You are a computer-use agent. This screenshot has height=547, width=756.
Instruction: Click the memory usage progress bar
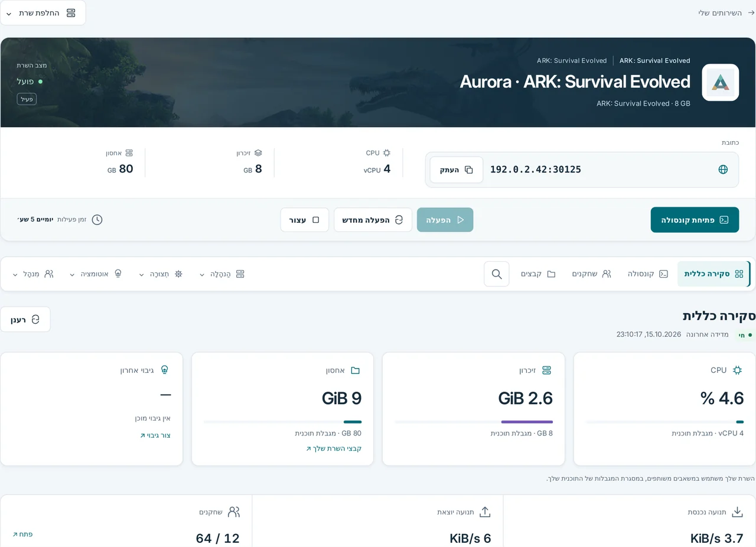tap(474, 422)
